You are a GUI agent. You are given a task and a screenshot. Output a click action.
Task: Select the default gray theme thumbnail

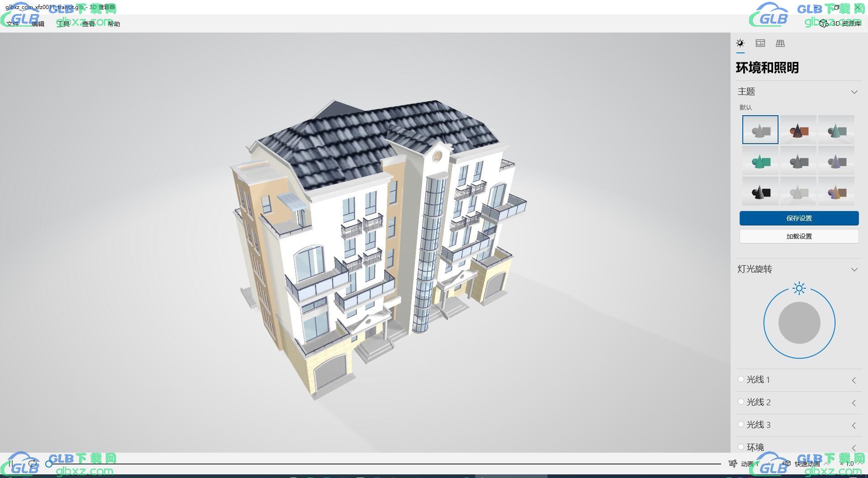pyautogui.click(x=760, y=130)
